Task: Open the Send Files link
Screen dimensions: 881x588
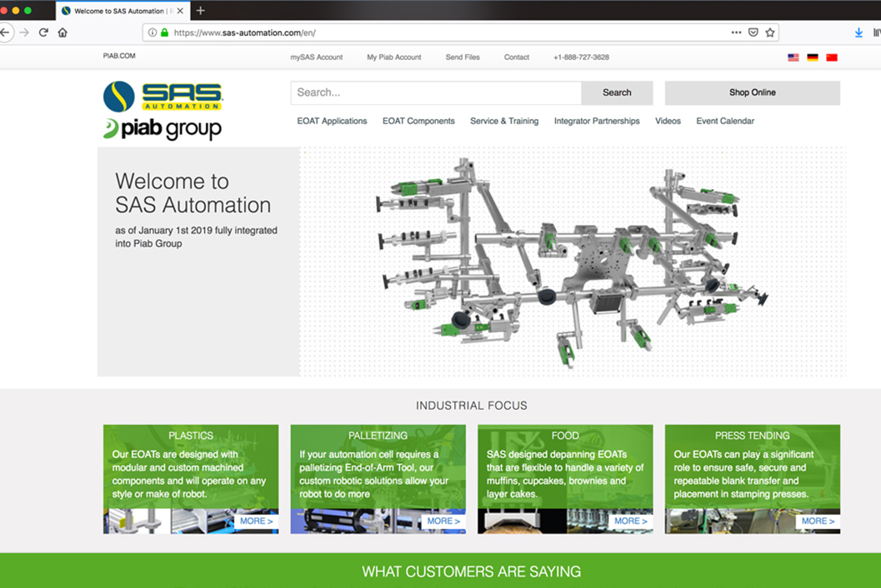Action: click(463, 57)
